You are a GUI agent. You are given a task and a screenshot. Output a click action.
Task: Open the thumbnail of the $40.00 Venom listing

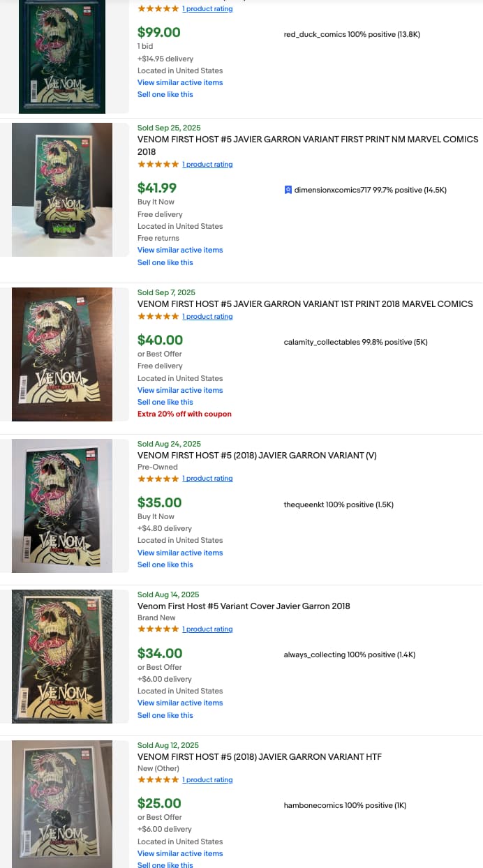click(x=62, y=354)
